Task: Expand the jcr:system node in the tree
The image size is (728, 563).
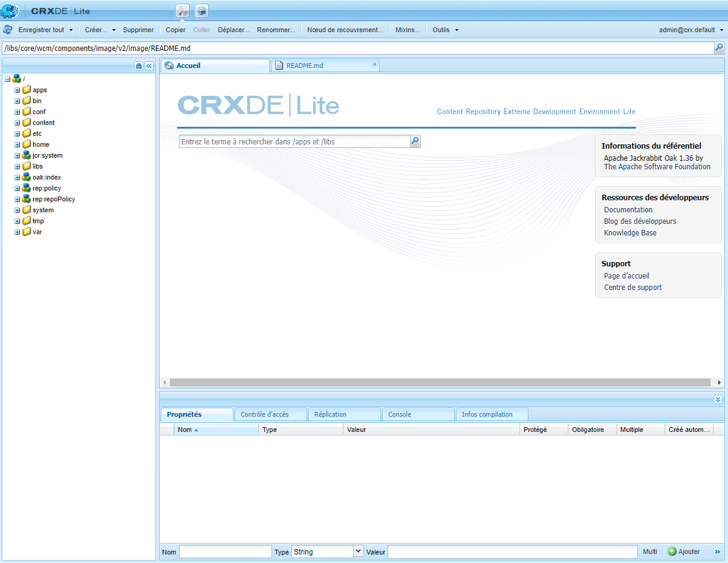Action: pyautogui.click(x=16, y=155)
